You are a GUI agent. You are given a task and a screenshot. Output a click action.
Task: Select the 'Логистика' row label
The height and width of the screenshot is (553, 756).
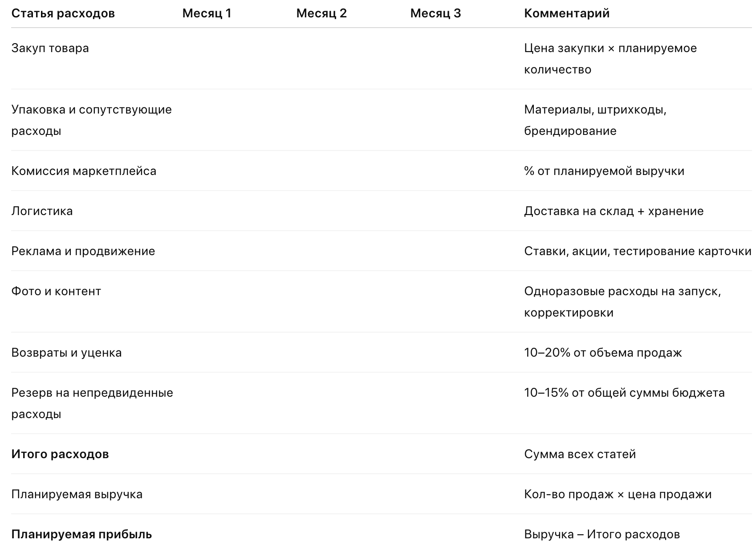42,211
